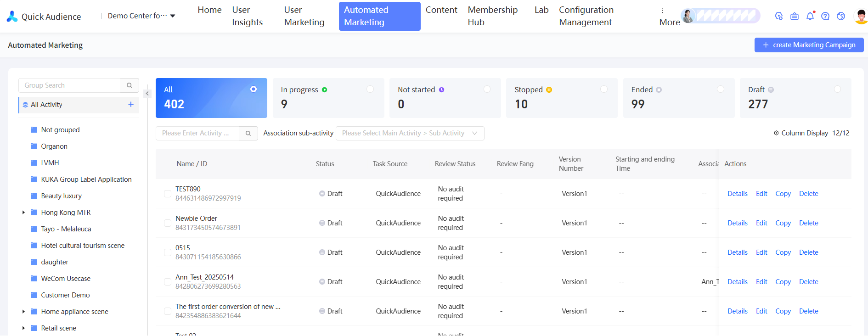Image resolution: width=868 pixels, height=336 pixels.
Task: Click the help question mark icon
Action: click(825, 17)
